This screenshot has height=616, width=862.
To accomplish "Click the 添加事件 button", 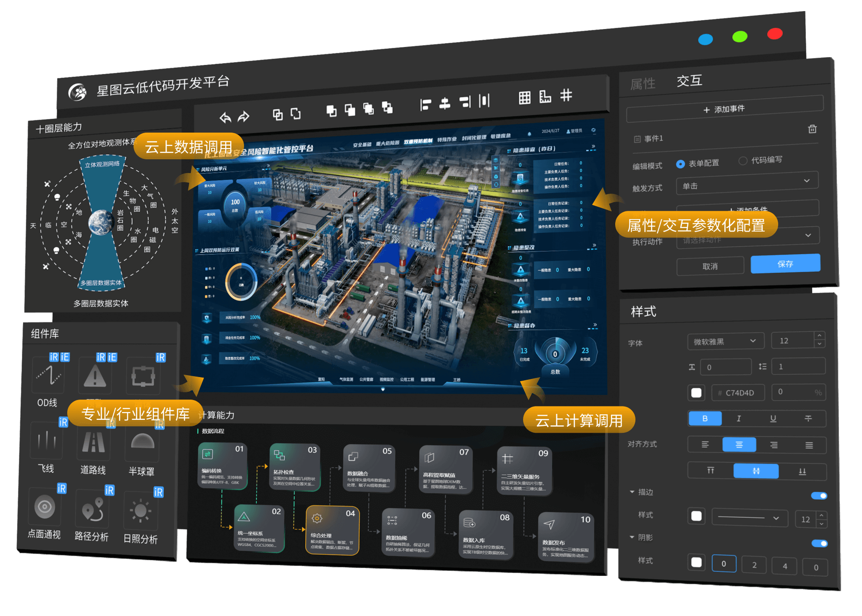I will (725, 109).
